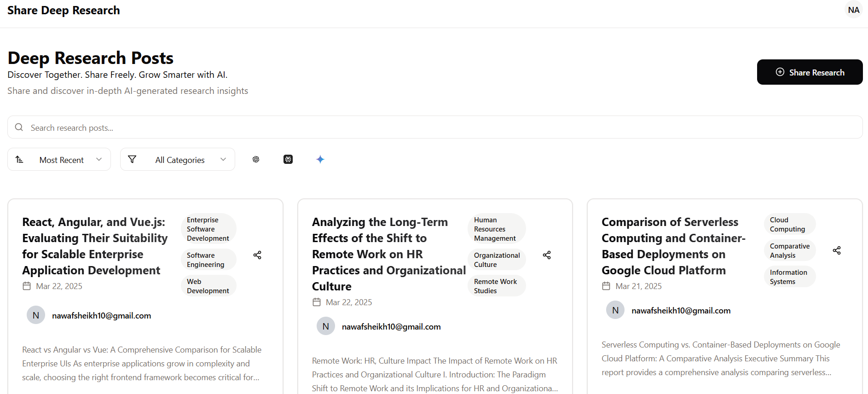Open the NA user avatar menu
Viewport: 868px width, 394px height.
(854, 10)
